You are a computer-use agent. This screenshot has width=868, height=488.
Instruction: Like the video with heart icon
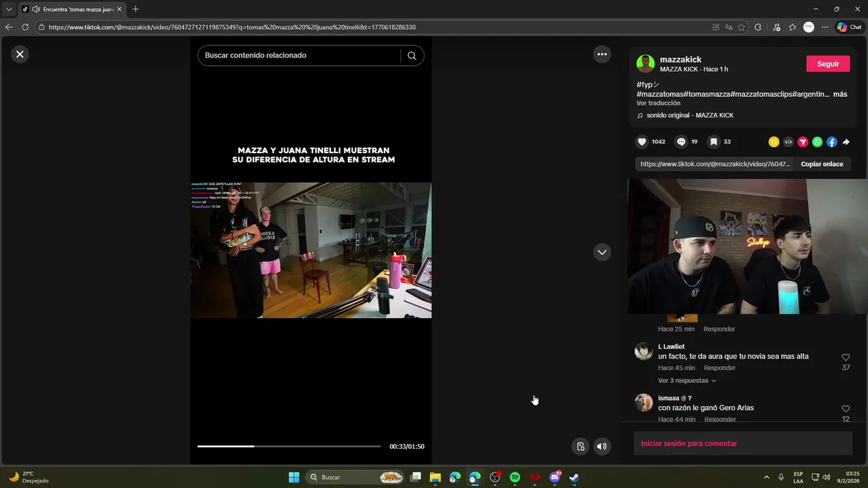click(x=642, y=142)
